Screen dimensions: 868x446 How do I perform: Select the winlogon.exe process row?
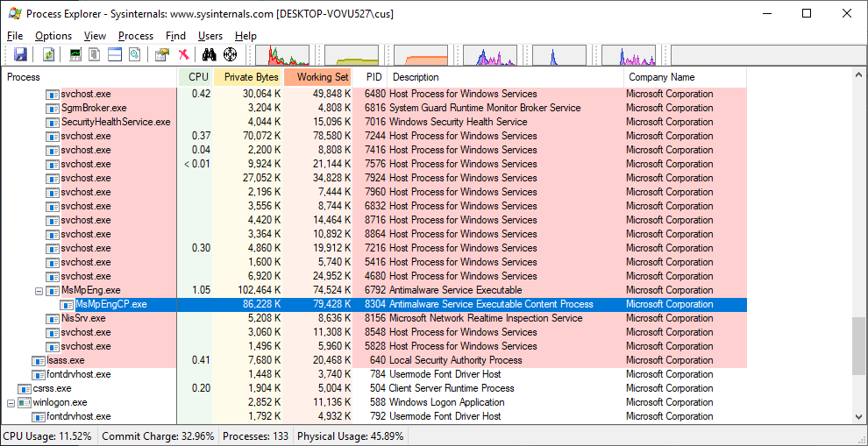tap(374, 403)
